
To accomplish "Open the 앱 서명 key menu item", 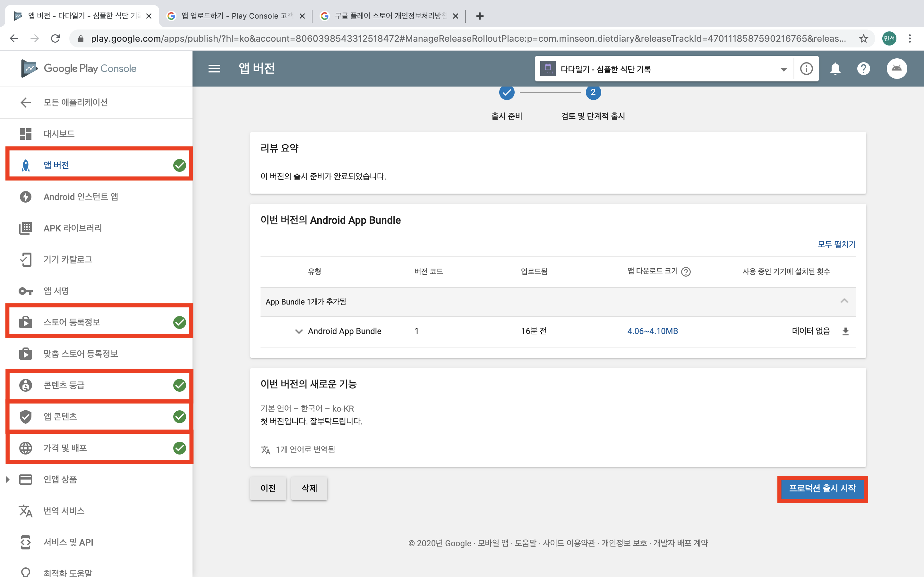I will [56, 291].
